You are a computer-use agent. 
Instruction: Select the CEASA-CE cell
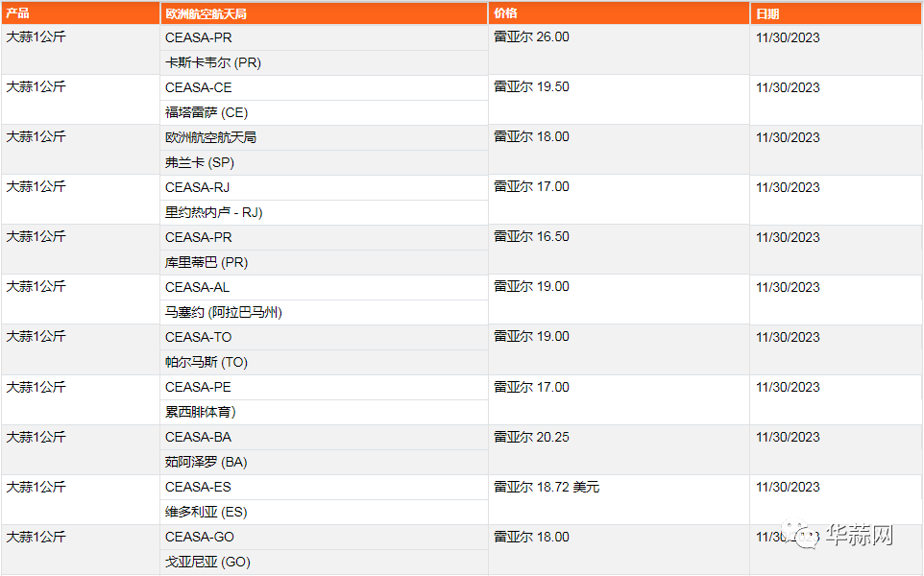coord(324,87)
